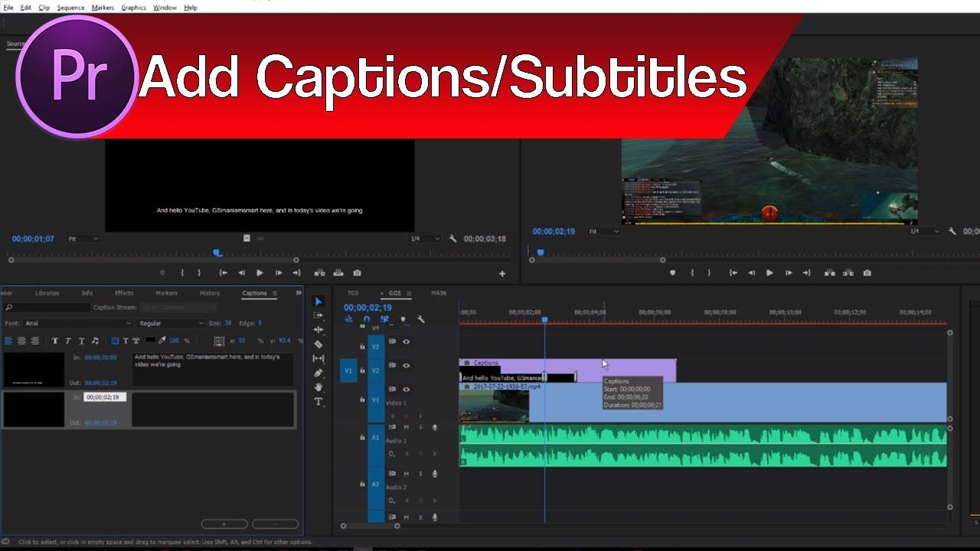
Task: Click the timeline playhead handle
Action: pyautogui.click(x=545, y=319)
